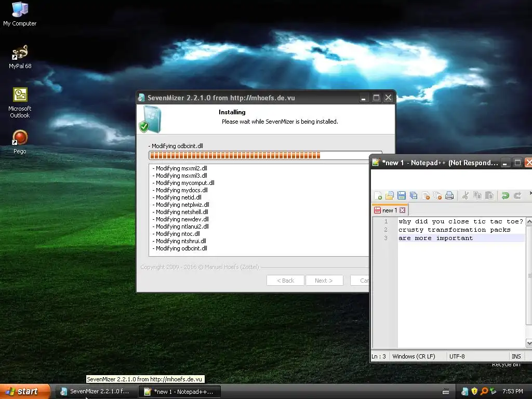The width and height of the screenshot is (532, 399).
Task: Save the file with Notepad++ floppy icon
Action: [402, 195]
